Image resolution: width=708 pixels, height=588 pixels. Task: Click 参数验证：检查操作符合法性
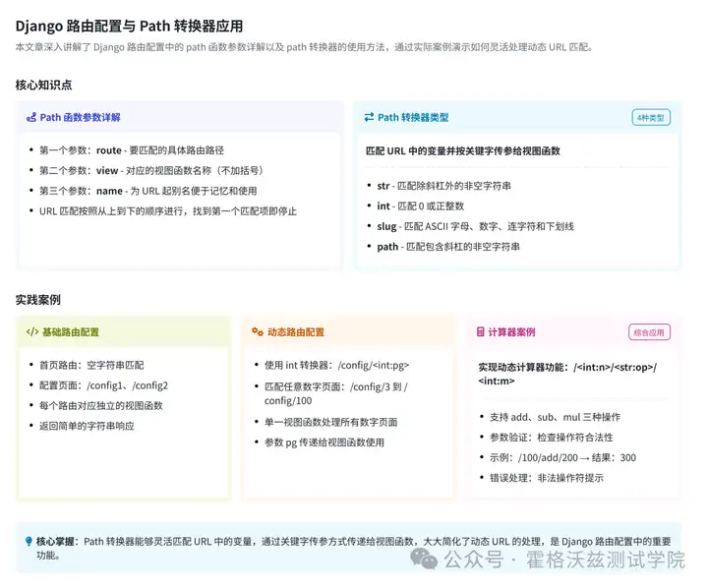click(x=552, y=438)
